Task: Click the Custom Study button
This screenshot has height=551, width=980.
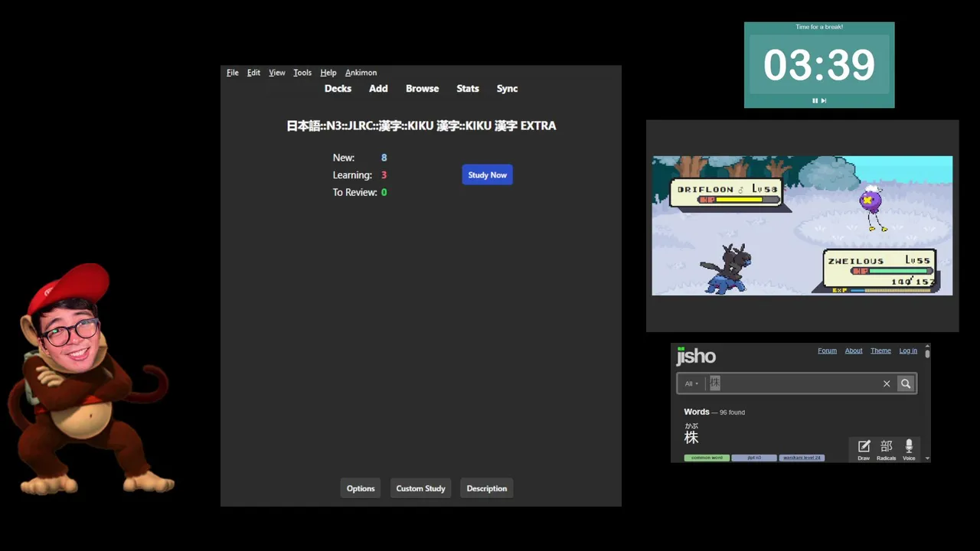Action: (420, 488)
